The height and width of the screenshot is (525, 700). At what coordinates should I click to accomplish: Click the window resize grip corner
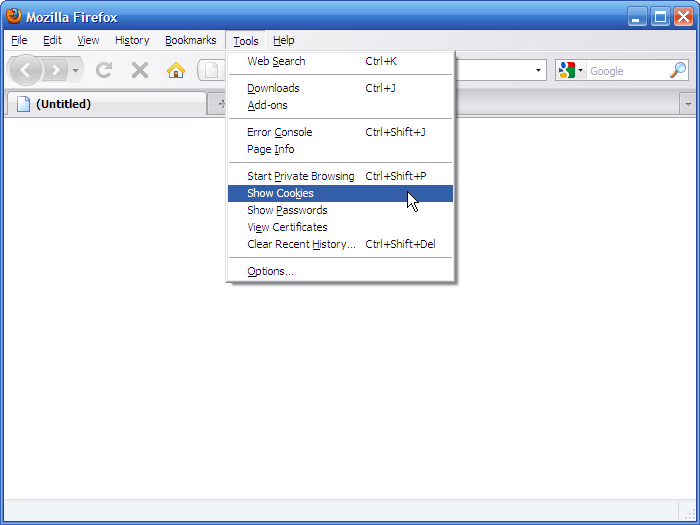[689, 514]
